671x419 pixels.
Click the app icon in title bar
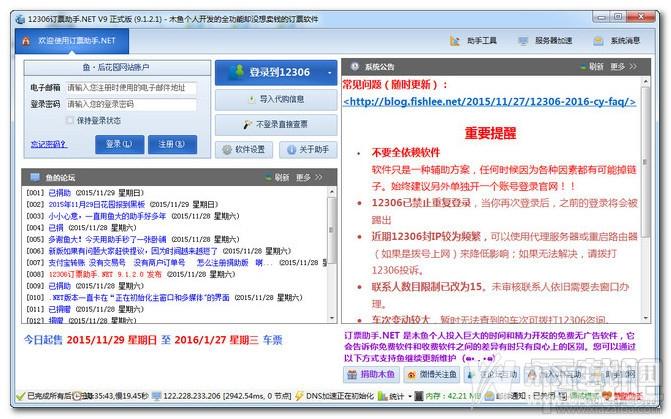tap(20, 19)
